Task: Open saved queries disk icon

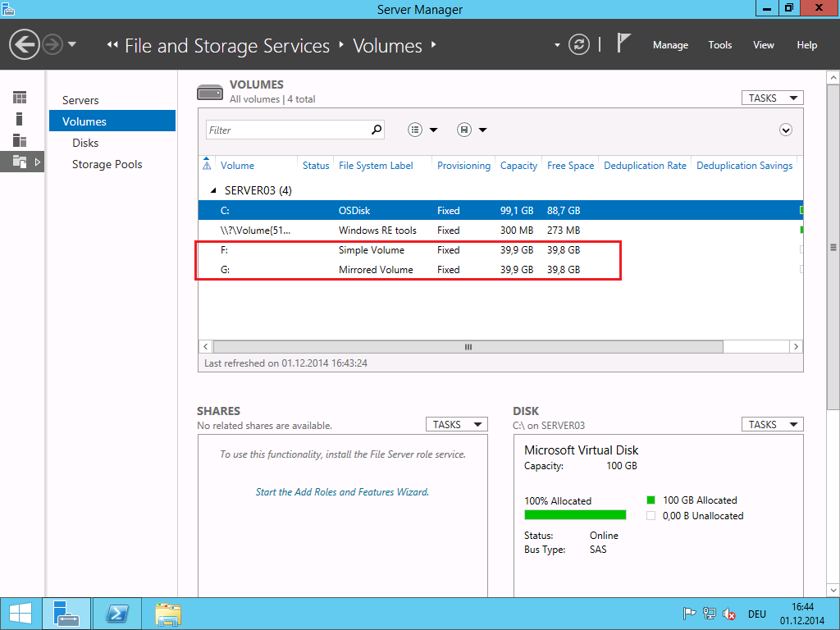Action: [464, 130]
